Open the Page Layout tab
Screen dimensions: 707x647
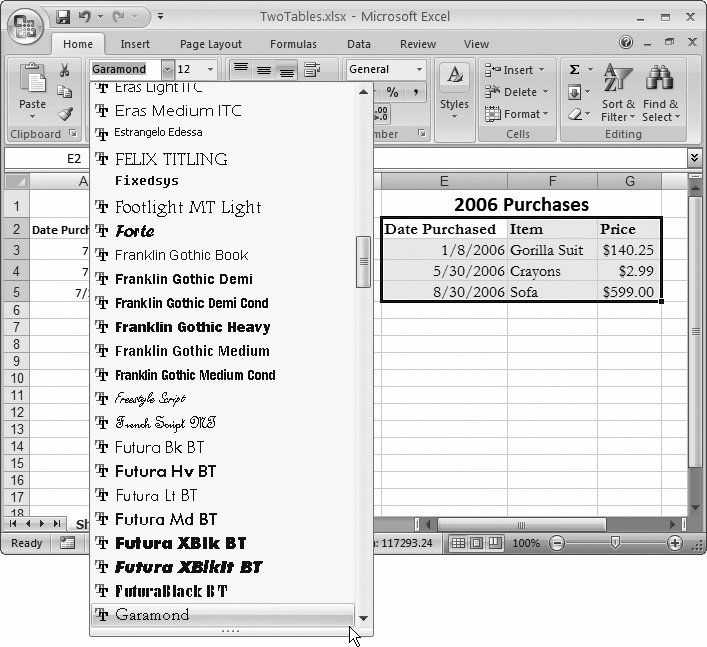(211, 44)
